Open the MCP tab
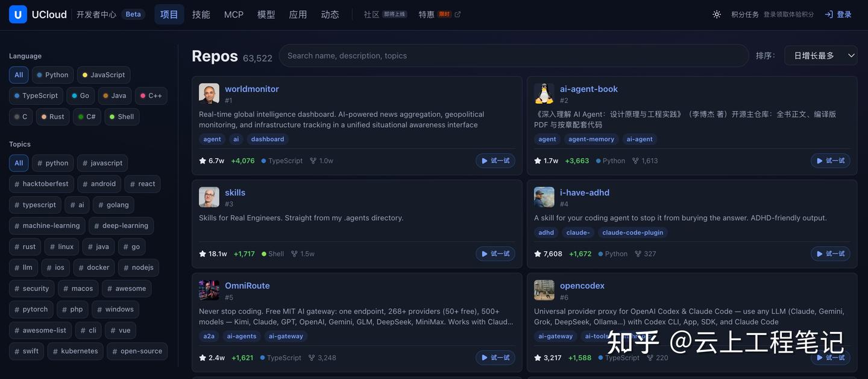The width and height of the screenshot is (868, 379). (234, 14)
